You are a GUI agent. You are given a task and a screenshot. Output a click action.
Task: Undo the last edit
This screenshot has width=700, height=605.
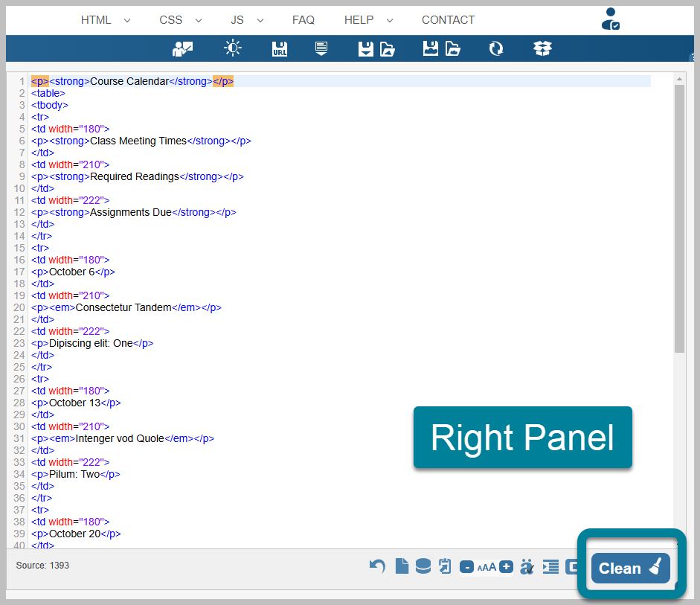tap(377, 566)
